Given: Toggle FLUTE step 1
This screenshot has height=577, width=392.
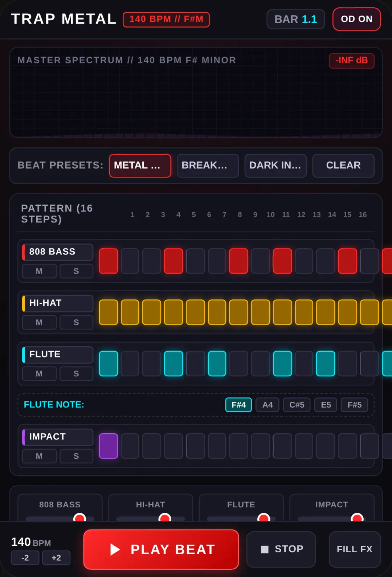Looking at the screenshot, I should 109,364.
